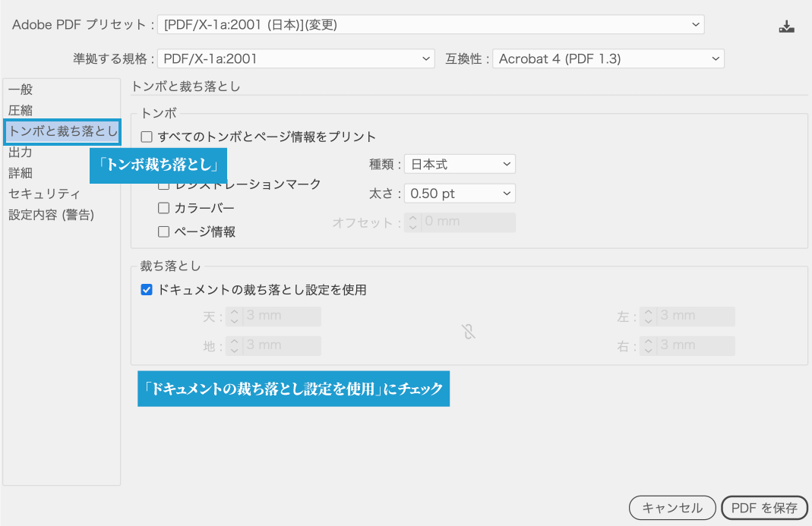Click the PDF を保存 button
The image size is (812, 526).
pos(764,508)
